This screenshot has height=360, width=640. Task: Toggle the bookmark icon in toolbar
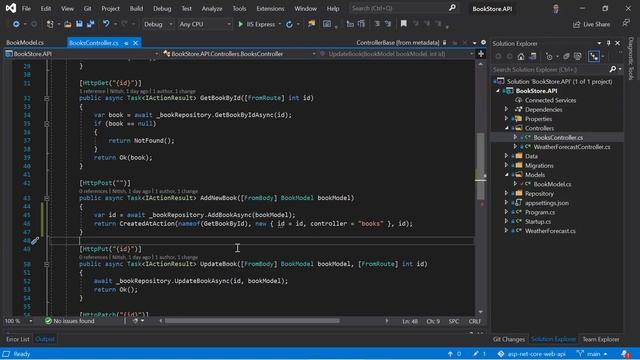(x=404, y=24)
